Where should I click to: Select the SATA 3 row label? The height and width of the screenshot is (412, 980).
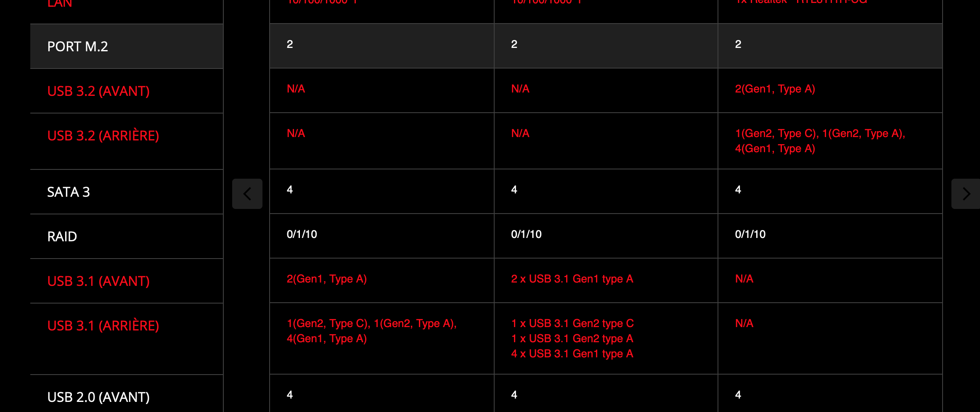[x=69, y=192]
